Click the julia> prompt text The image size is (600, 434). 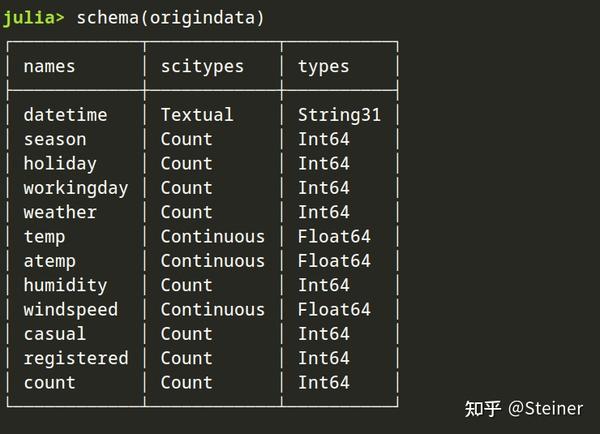33,18
